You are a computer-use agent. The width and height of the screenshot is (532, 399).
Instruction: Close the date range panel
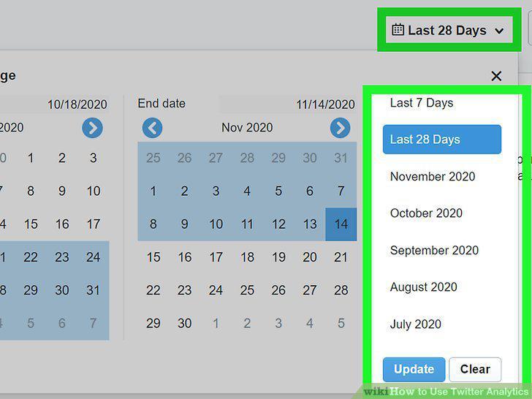(x=496, y=76)
